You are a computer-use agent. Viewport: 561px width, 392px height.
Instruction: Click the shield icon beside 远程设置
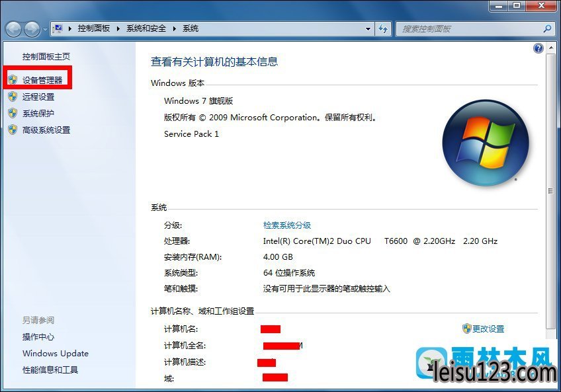coord(13,97)
